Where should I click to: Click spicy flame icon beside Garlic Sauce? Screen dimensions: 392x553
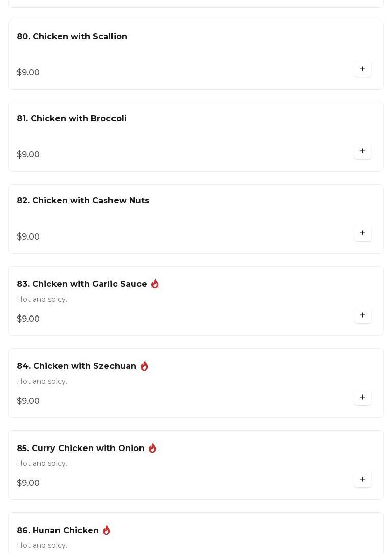155,284
